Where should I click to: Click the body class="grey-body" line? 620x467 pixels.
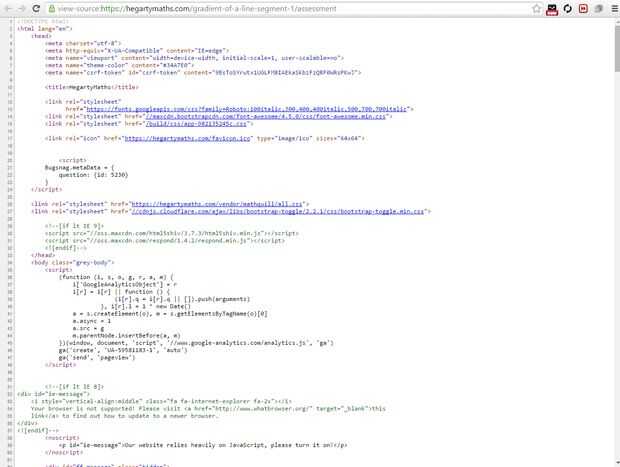73,263
